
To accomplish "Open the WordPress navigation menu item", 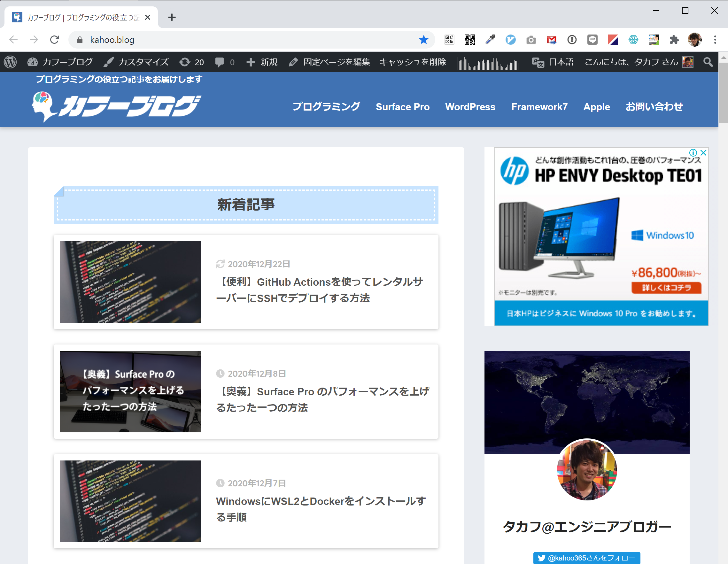I will (x=470, y=107).
